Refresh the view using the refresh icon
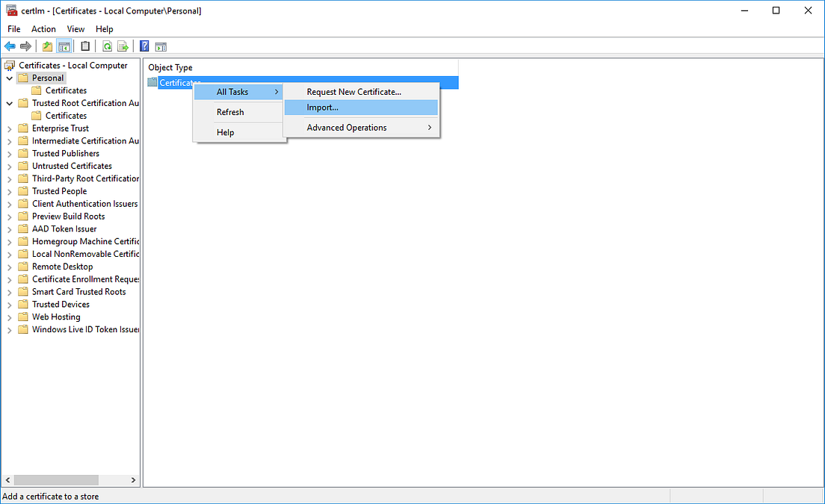The width and height of the screenshot is (825, 504). click(x=106, y=46)
